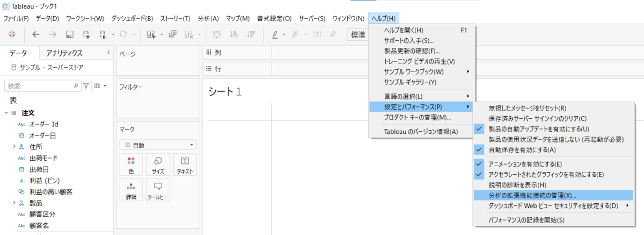This screenshot has width=644, height=235.
Task: Choose ヘルプを開く(H) from Help menu
Action: pos(422,30)
